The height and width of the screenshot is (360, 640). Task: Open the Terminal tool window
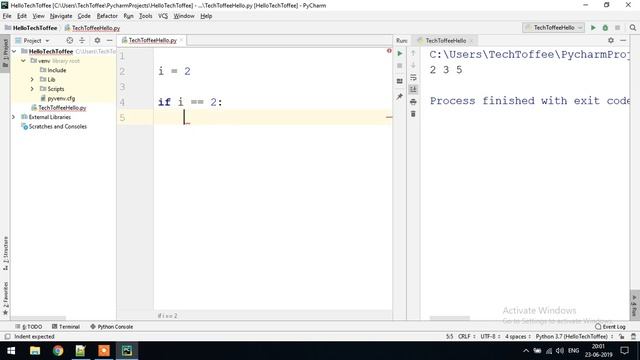pyautogui.click(x=66, y=327)
